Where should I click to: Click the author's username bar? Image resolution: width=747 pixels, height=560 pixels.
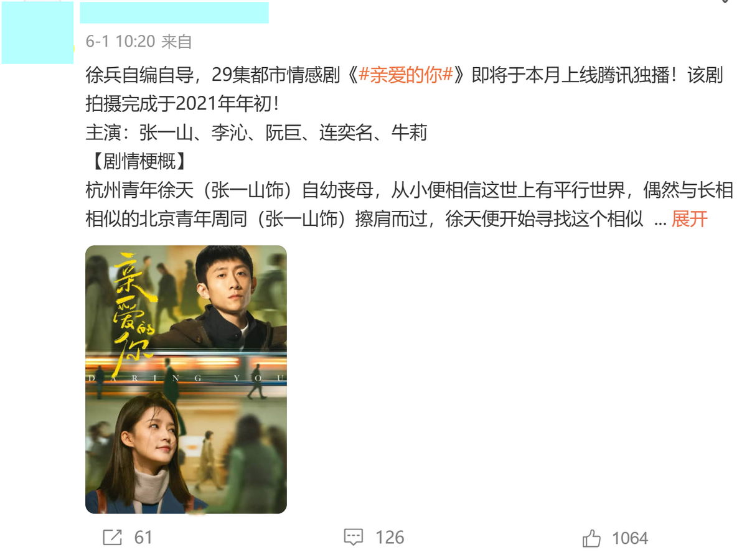pyautogui.click(x=174, y=12)
